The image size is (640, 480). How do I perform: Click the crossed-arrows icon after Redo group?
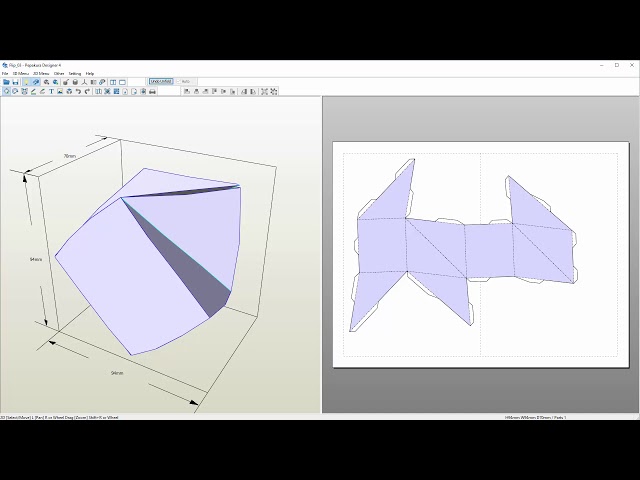pos(107,91)
